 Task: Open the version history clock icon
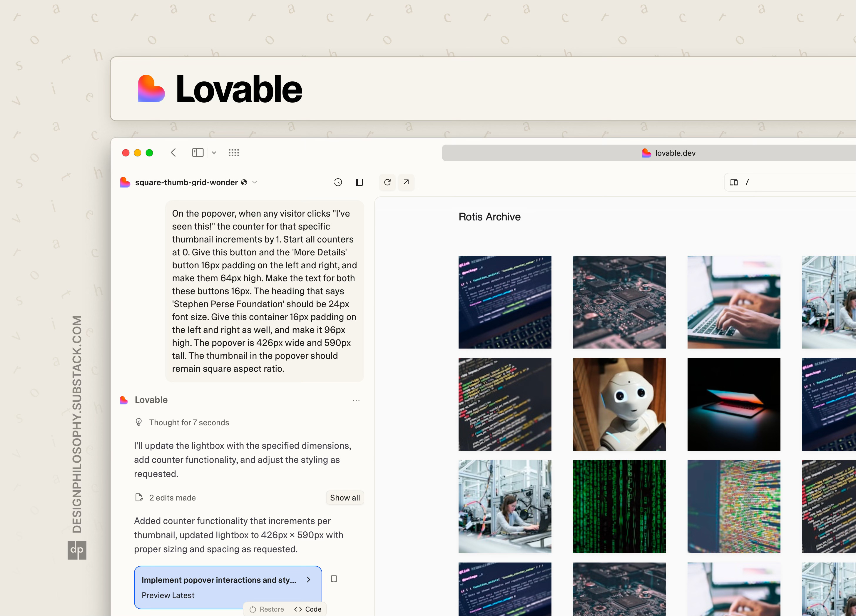338,182
